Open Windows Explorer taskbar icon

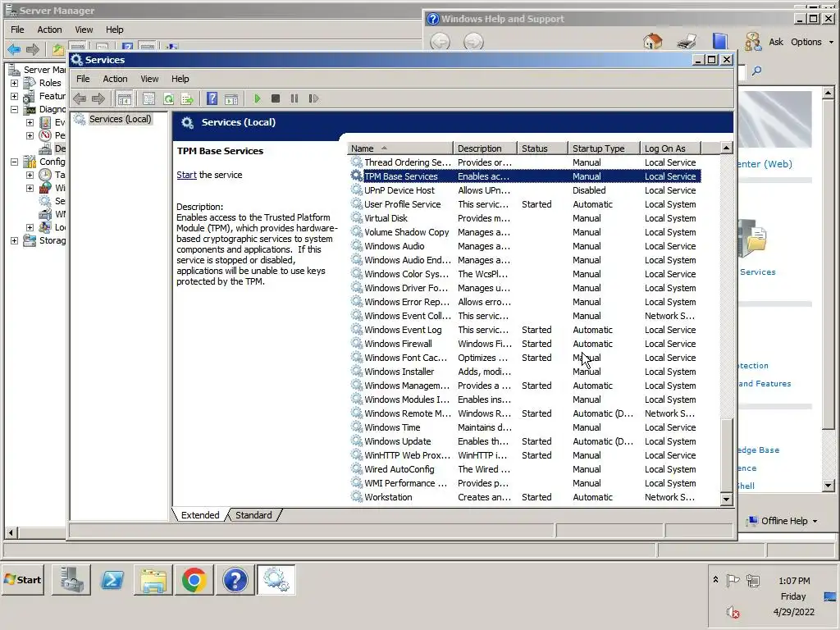(153, 580)
